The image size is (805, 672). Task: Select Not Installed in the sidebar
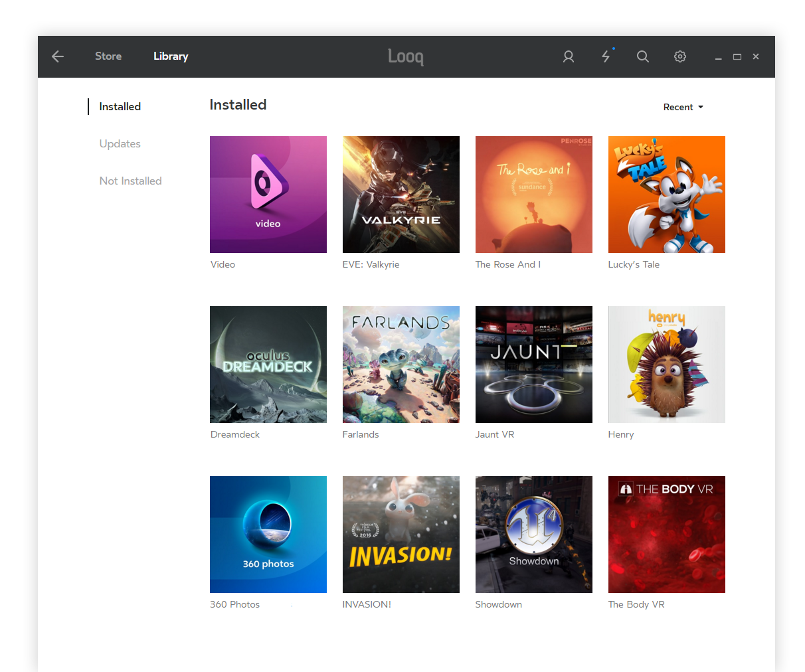pyautogui.click(x=131, y=181)
